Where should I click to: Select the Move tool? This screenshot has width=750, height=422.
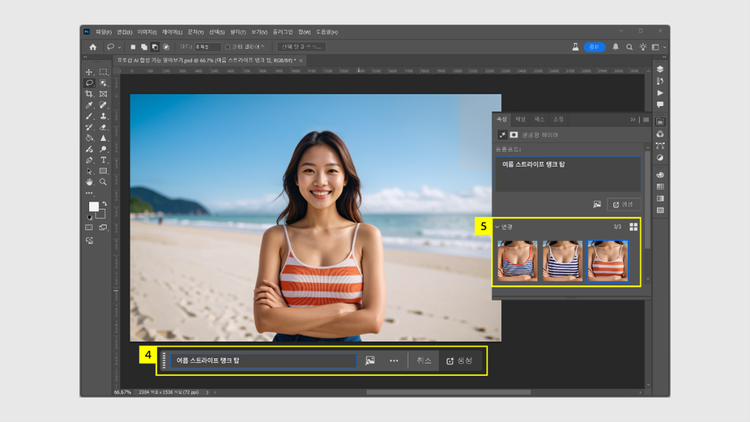point(89,72)
